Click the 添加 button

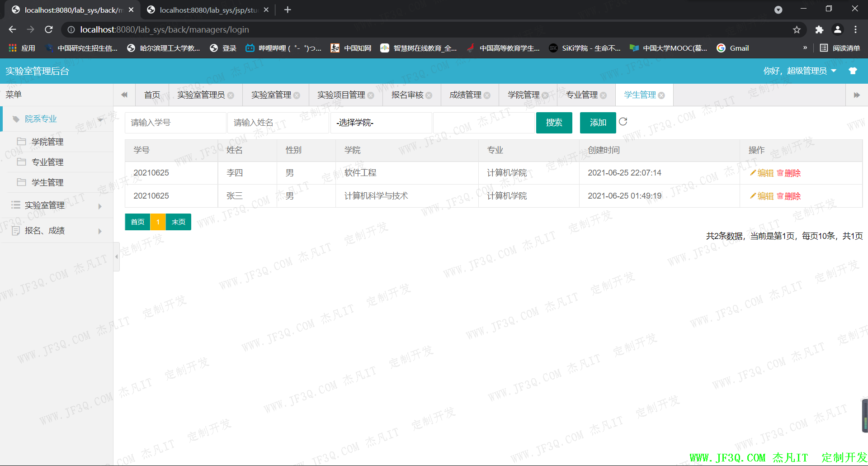(x=598, y=123)
